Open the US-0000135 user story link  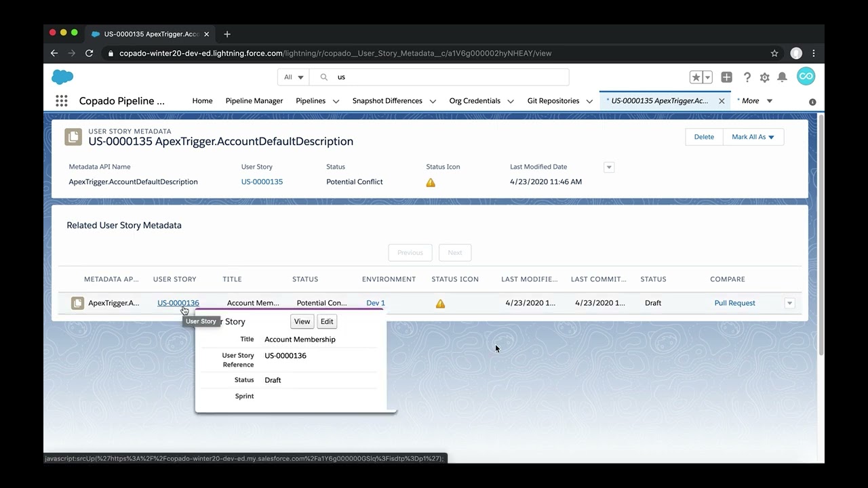tap(262, 182)
